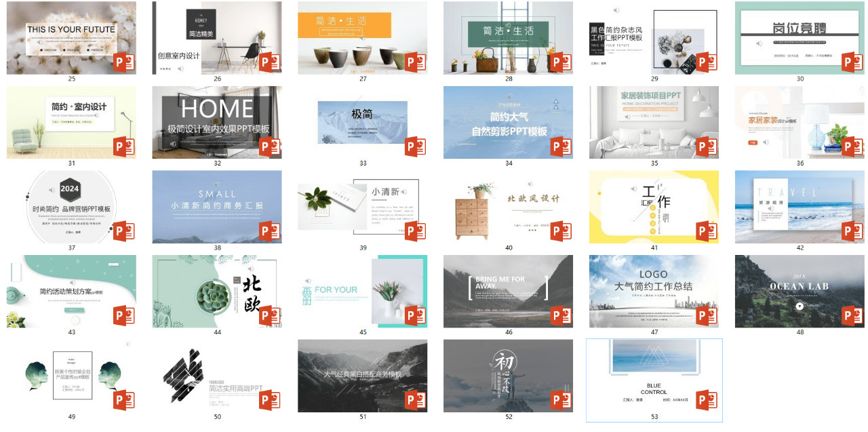
Task: Click the PowerPoint icon on file 25
Action: coord(124,62)
